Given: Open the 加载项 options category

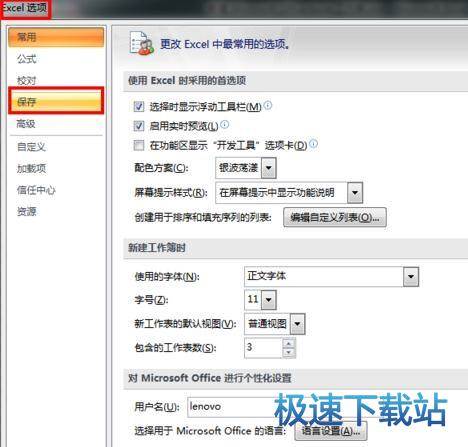Looking at the screenshot, I should coord(31,168).
